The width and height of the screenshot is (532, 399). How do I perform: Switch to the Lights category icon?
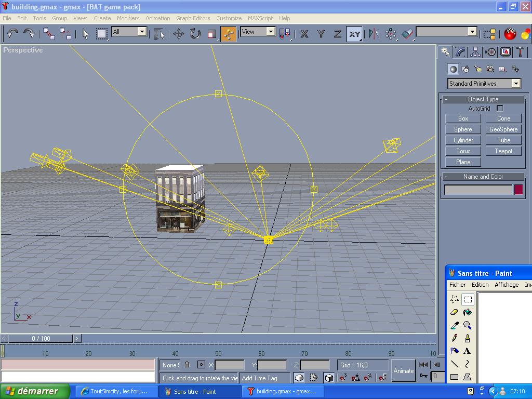[x=477, y=69]
